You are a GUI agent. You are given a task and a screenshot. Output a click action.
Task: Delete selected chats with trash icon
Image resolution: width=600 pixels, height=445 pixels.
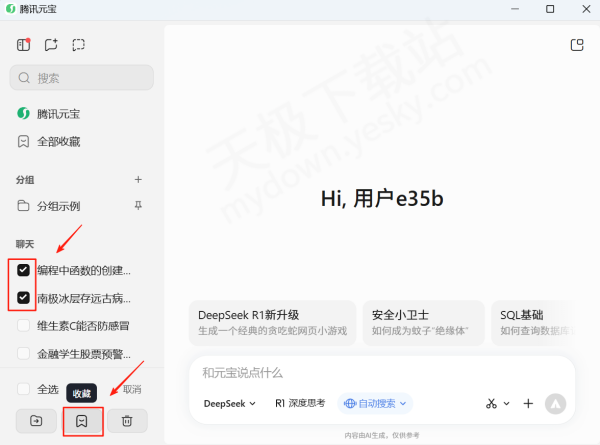(x=127, y=421)
